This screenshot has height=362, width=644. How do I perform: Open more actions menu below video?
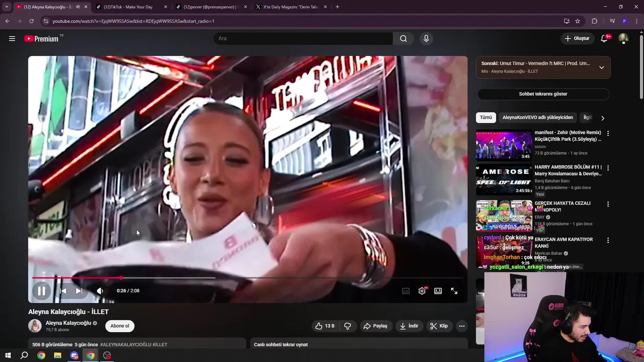(462, 326)
